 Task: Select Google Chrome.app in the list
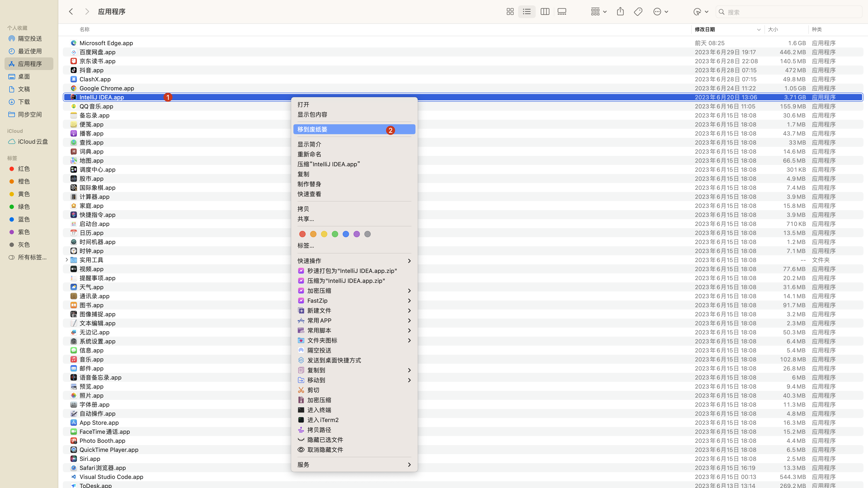coord(463,88)
